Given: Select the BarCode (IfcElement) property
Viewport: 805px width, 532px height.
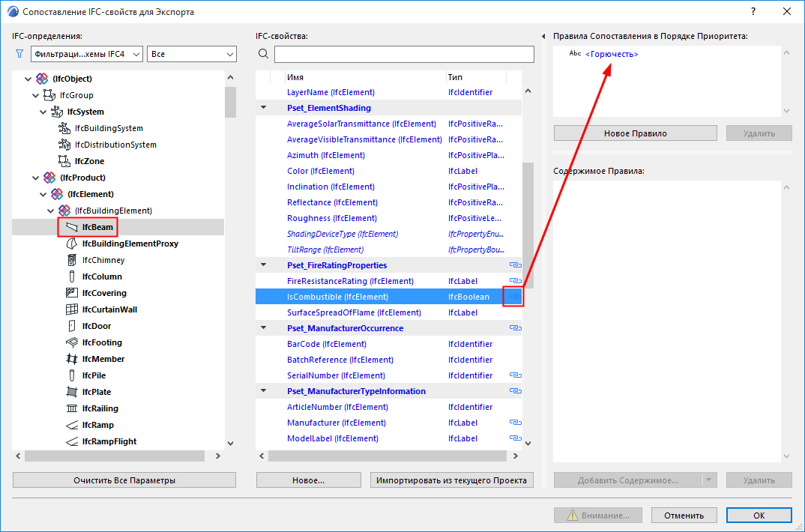Looking at the screenshot, I should point(327,344).
